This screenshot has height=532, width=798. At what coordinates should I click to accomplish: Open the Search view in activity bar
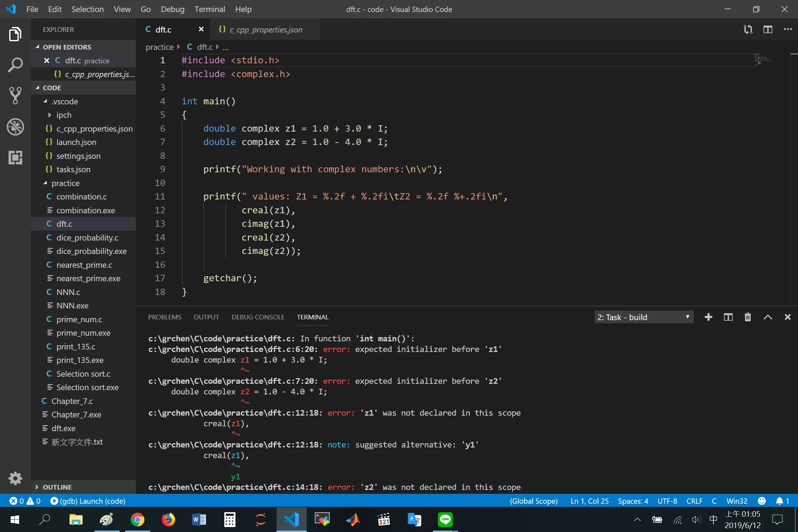15,65
